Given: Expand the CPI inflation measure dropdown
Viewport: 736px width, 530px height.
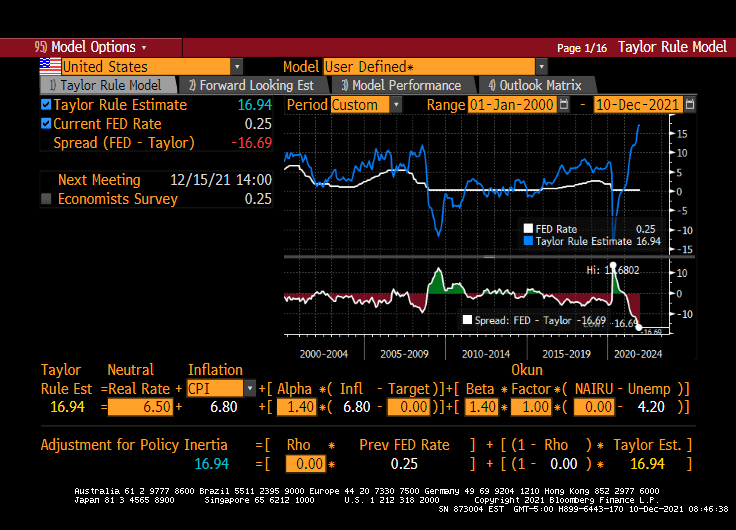Looking at the screenshot, I should pos(248,388).
